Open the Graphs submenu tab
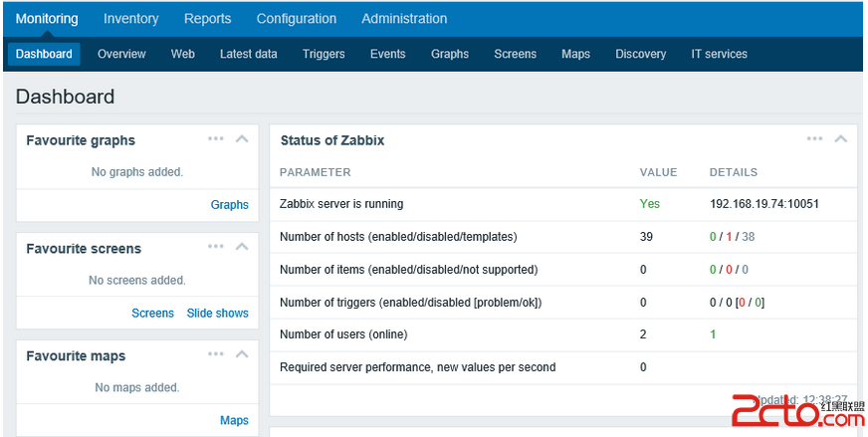868x437 pixels. click(450, 54)
